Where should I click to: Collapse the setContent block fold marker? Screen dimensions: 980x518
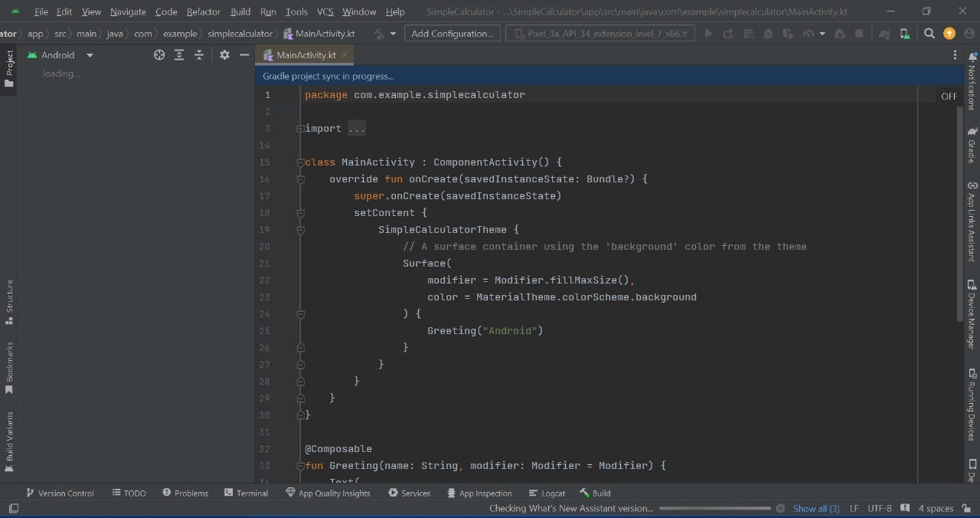click(x=300, y=213)
